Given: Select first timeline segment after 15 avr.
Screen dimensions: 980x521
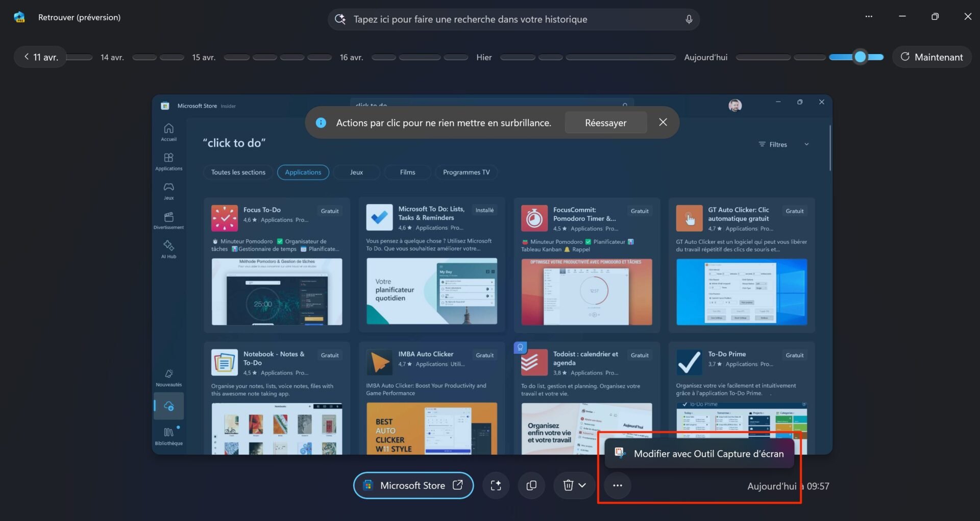Looking at the screenshot, I should point(236,57).
